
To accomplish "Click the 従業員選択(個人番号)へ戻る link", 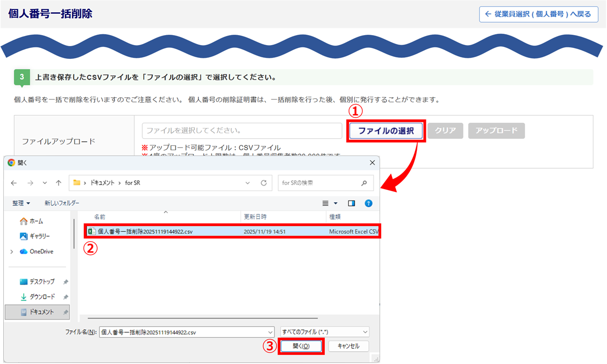I will point(539,14).
